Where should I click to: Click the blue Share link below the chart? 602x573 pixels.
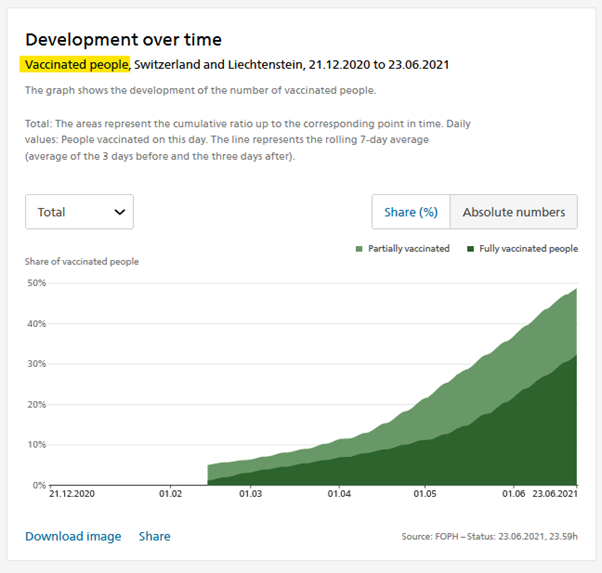(x=154, y=536)
